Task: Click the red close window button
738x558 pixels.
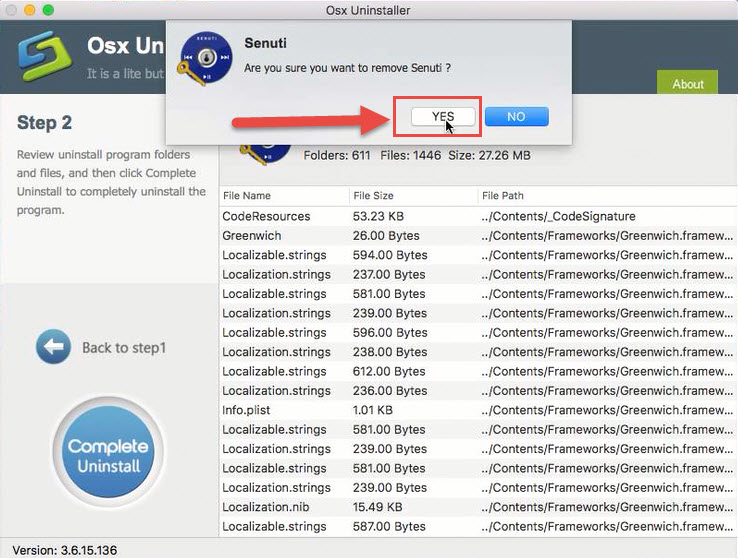Action: (12, 11)
